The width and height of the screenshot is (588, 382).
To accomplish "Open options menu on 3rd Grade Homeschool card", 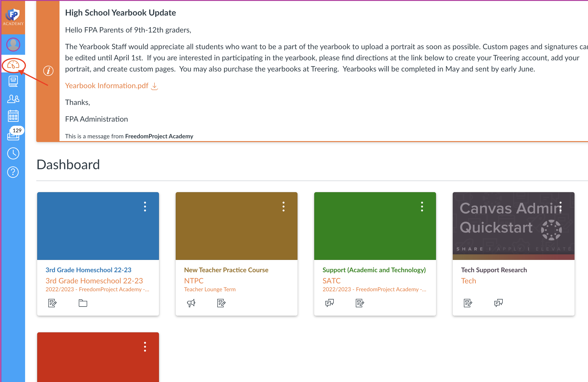I will pos(145,207).
